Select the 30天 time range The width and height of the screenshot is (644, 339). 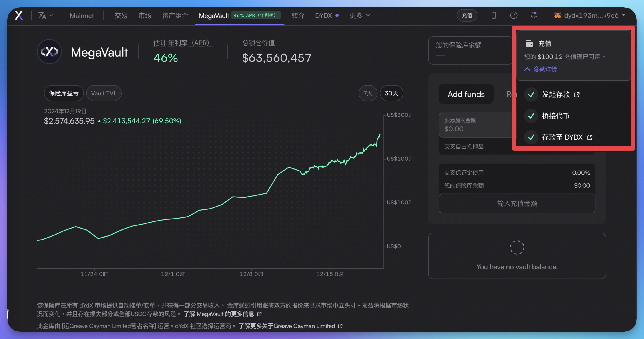391,93
